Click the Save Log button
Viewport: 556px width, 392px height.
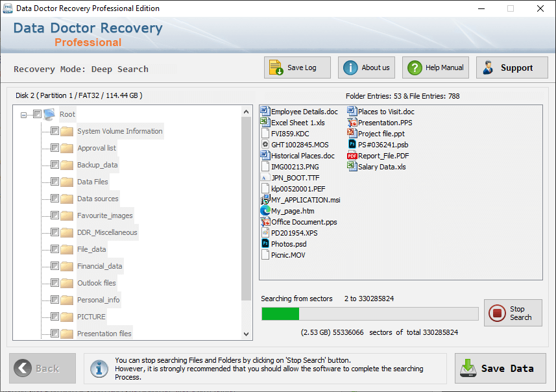point(297,67)
